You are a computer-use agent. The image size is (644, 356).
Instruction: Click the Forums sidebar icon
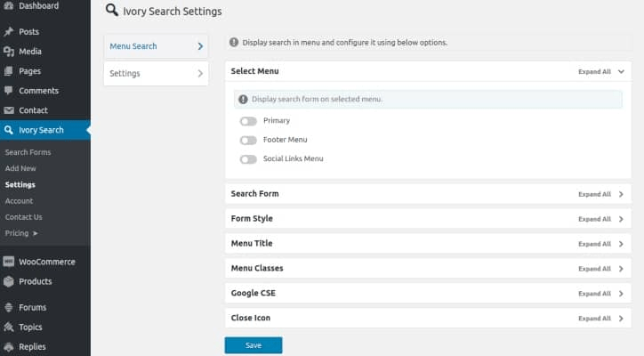click(x=8, y=307)
